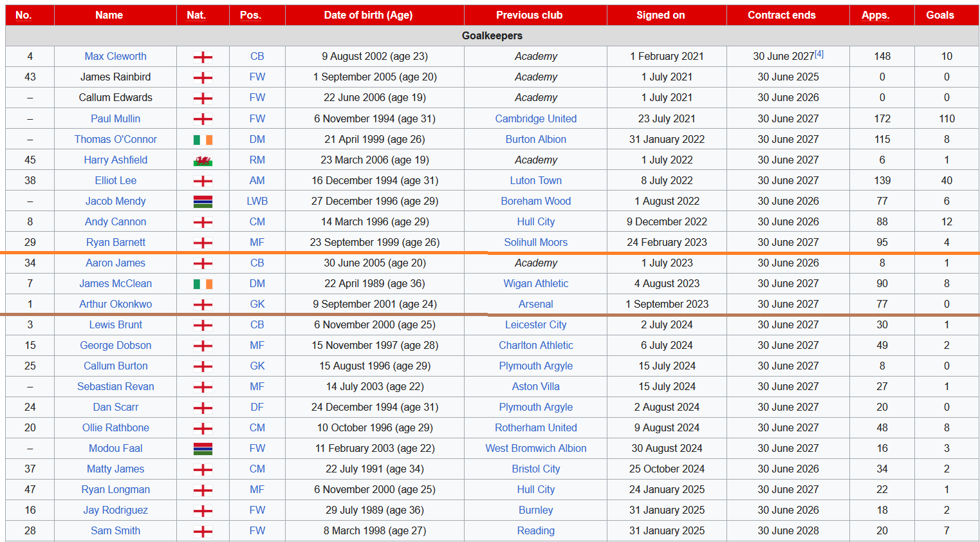Visit the Boreham Wood link
This screenshot has height=542, width=980.
pyautogui.click(x=536, y=201)
